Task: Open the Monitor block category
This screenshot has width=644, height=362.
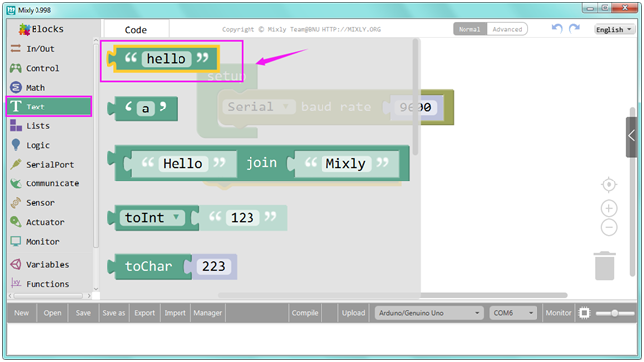Action: pos(48,242)
